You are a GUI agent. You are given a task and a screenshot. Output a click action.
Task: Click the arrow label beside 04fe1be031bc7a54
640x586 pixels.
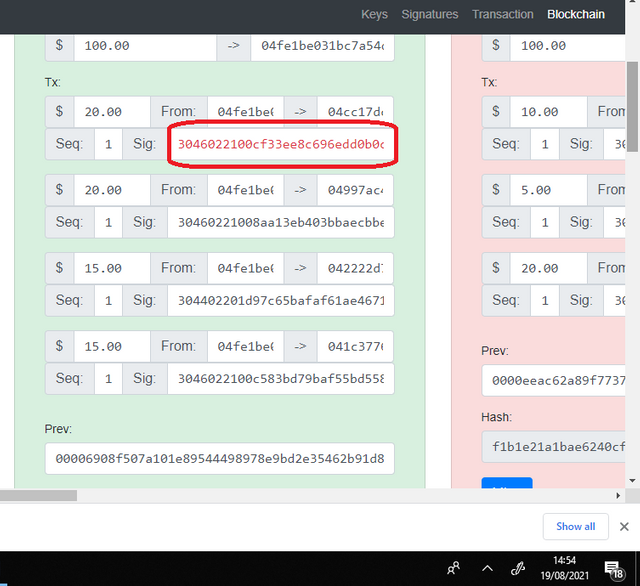point(233,46)
